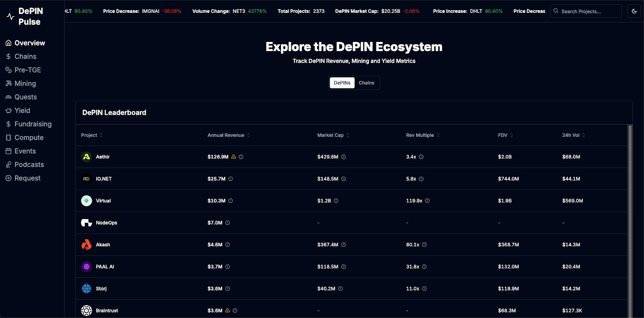Click Akash project logo
Screen dimensions: 644x318
87,245
